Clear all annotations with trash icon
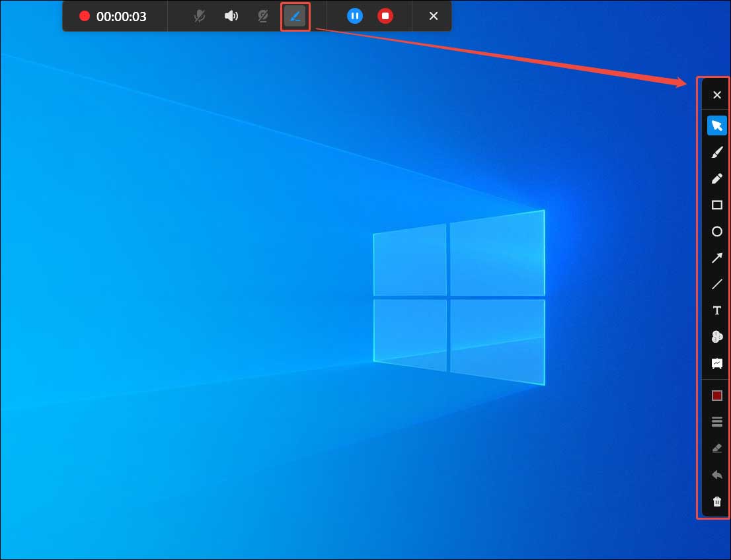 716,502
